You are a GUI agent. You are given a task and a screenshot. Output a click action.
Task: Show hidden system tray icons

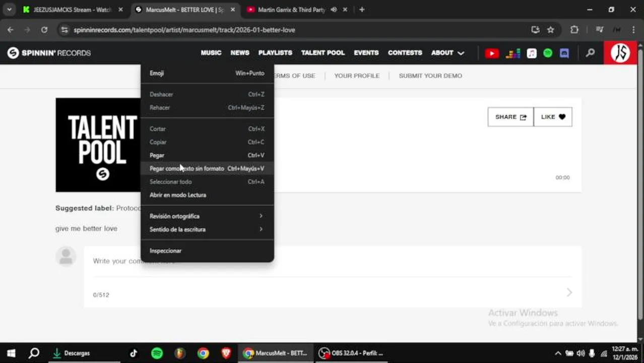(558, 353)
